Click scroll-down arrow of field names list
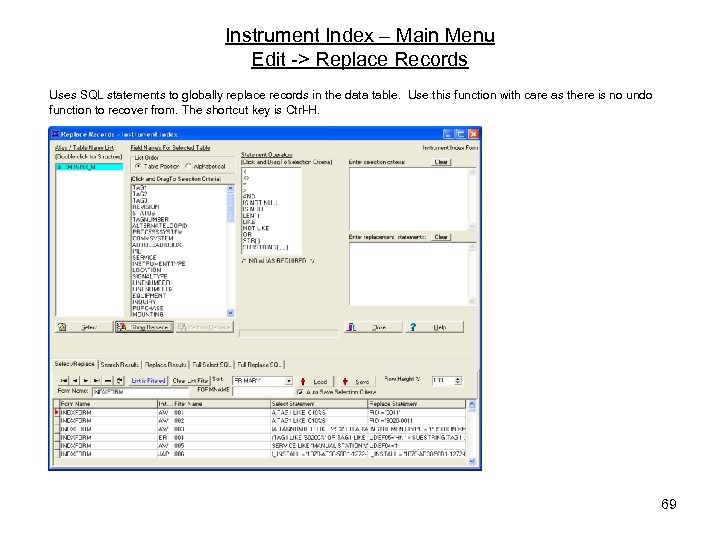 pos(231,313)
